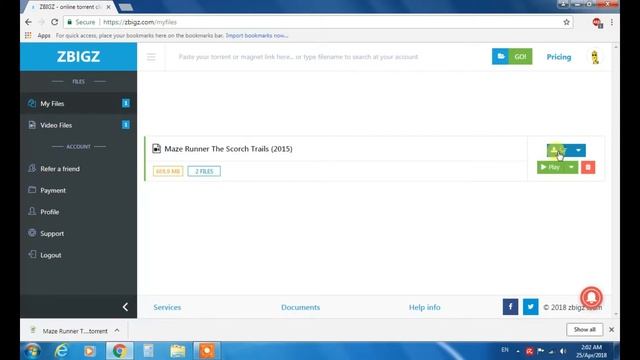Open Maze Runner The Scorch Trails (2015)
The height and width of the screenshot is (360, 640).
click(x=228, y=149)
